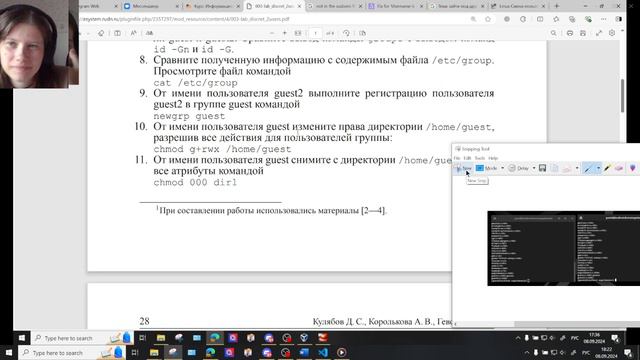
Task: Start a New snip in Snipping Tool
Action: click(x=464, y=168)
